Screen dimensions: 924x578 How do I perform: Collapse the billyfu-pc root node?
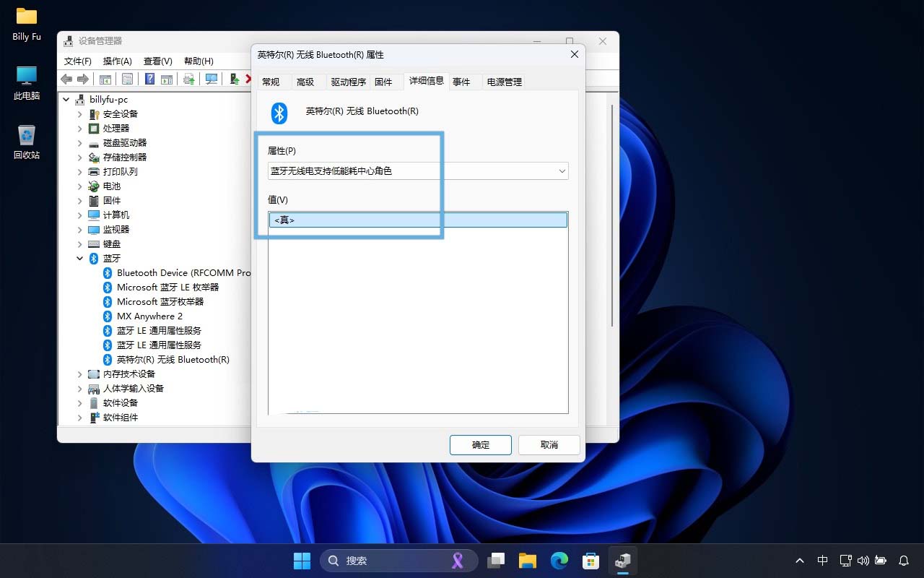click(66, 99)
